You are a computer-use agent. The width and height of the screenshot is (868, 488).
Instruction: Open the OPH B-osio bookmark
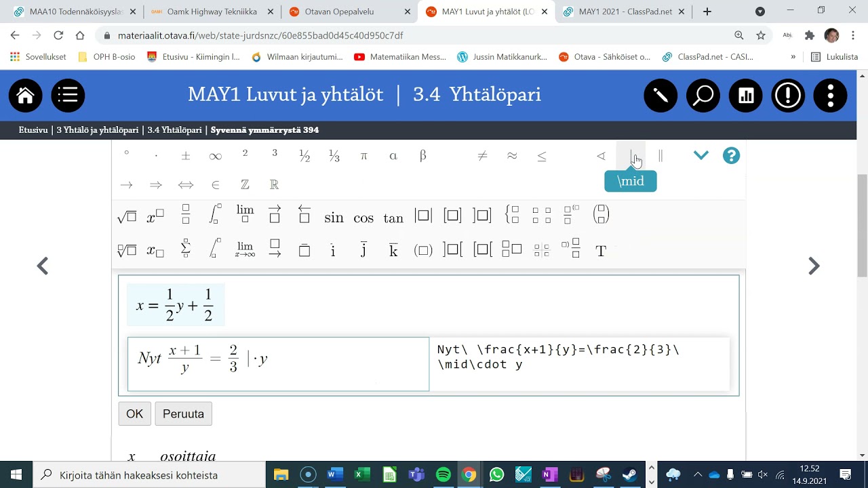pos(106,57)
